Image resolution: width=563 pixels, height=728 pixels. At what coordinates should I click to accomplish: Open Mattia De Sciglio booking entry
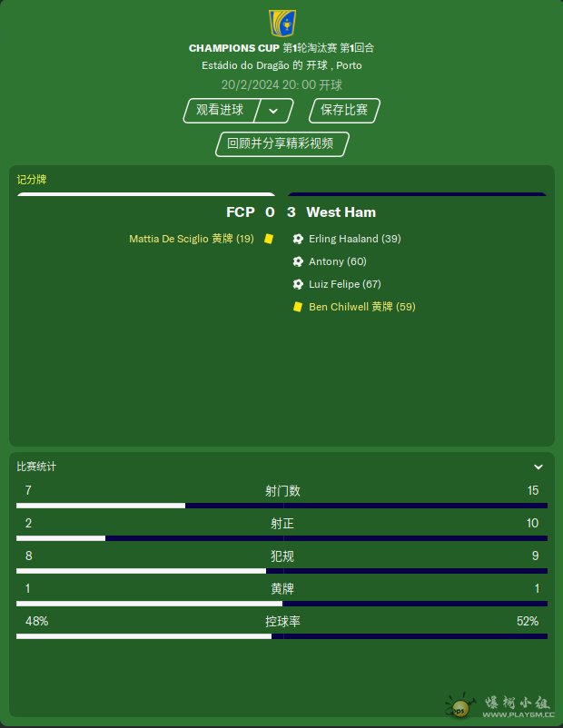coord(192,239)
